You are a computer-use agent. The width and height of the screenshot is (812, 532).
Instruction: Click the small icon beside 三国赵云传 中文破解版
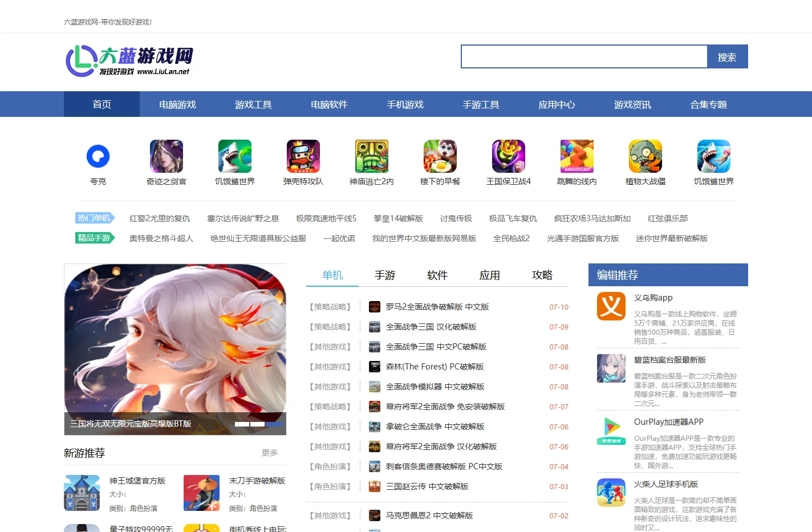[375, 486]
